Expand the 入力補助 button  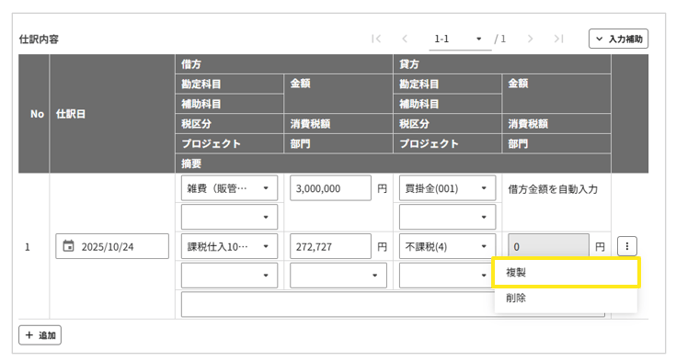tap(619, 39)
